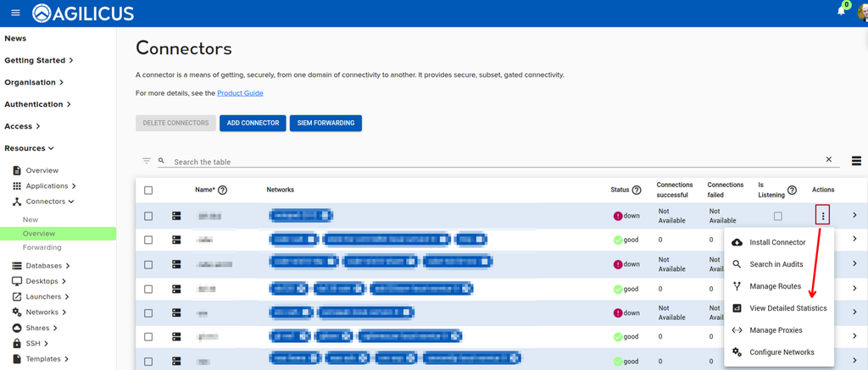This screenshot has height=370, width=868.
Task: Toggle the Is Listening checkbox in first row
Action: pos(778,216)
